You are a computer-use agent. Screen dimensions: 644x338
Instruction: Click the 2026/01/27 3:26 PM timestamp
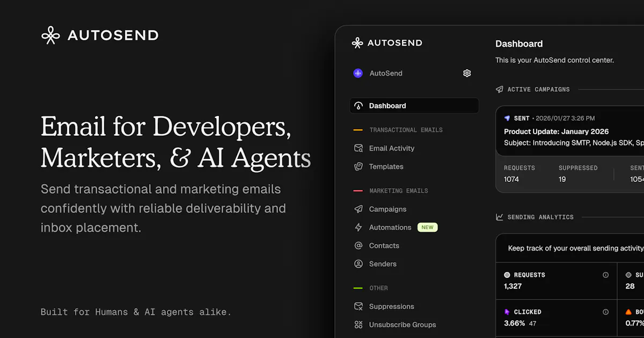tap(565, 118)
